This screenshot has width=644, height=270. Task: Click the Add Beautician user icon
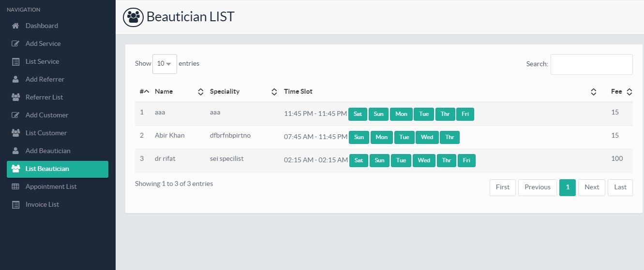pos(15,151)
